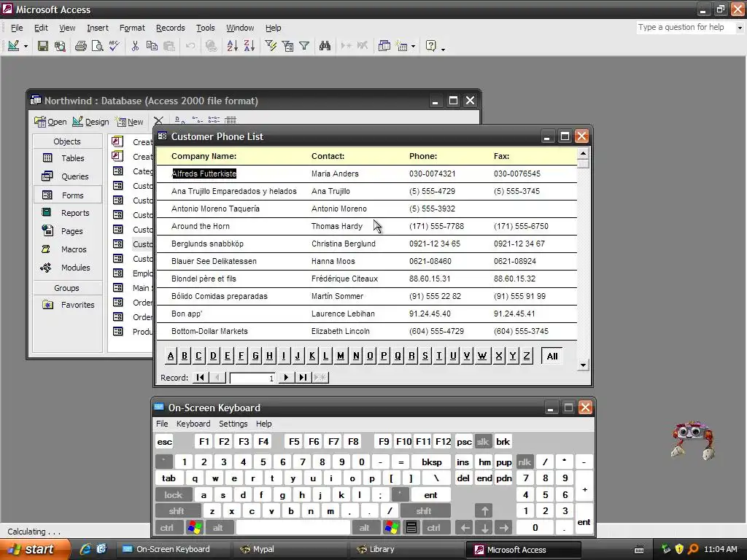Click the Cut scissors icon
The image size is (747, 560).
[x=135, y=46]
